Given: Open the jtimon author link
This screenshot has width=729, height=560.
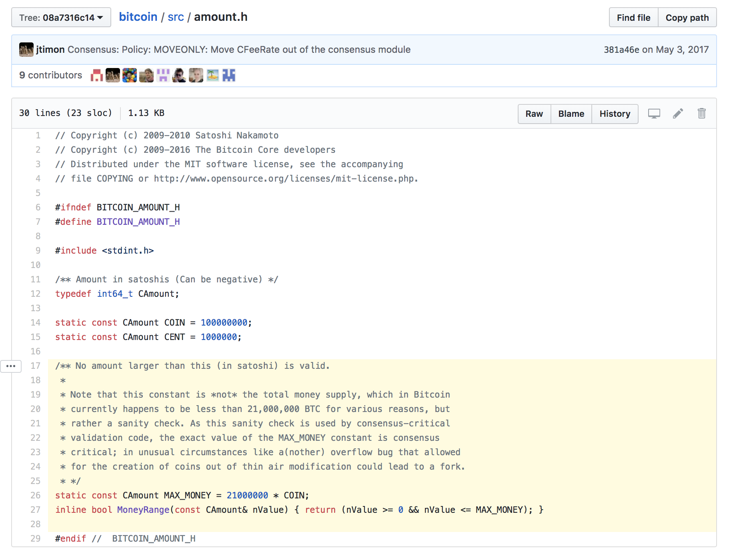Looking at the screenshot, I should 50,50.
